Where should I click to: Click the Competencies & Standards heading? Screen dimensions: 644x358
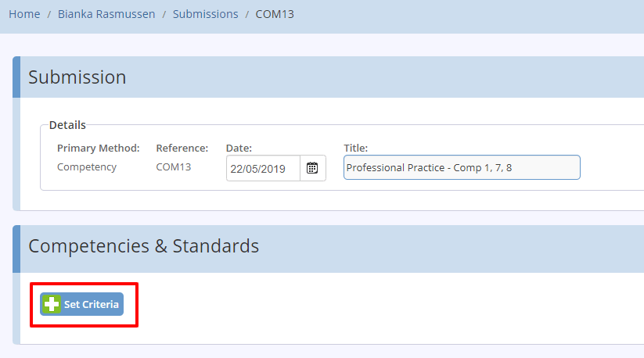(x=144, y=246)
